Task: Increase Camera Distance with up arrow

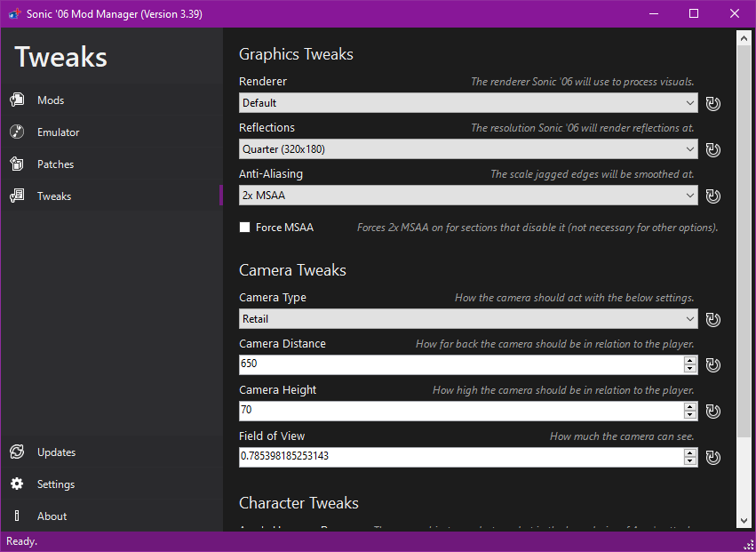Action: 690,360
